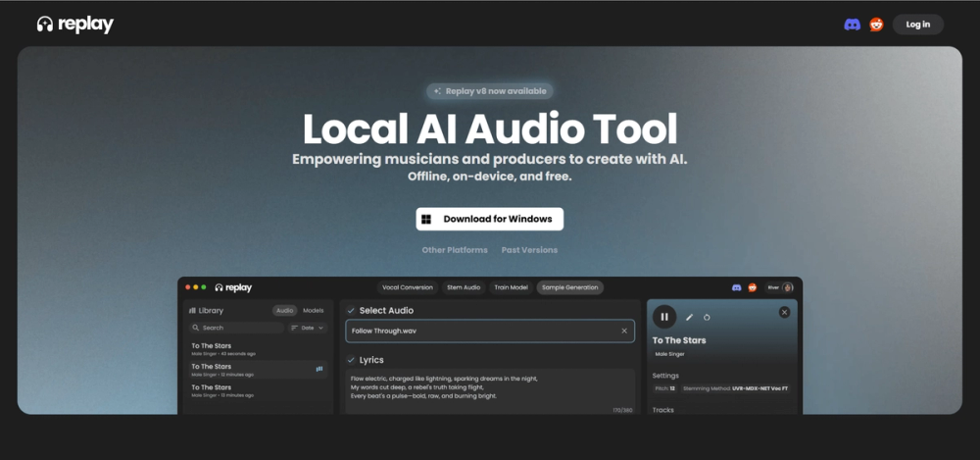Click the search magnifier icon in Library

[196, 328]
